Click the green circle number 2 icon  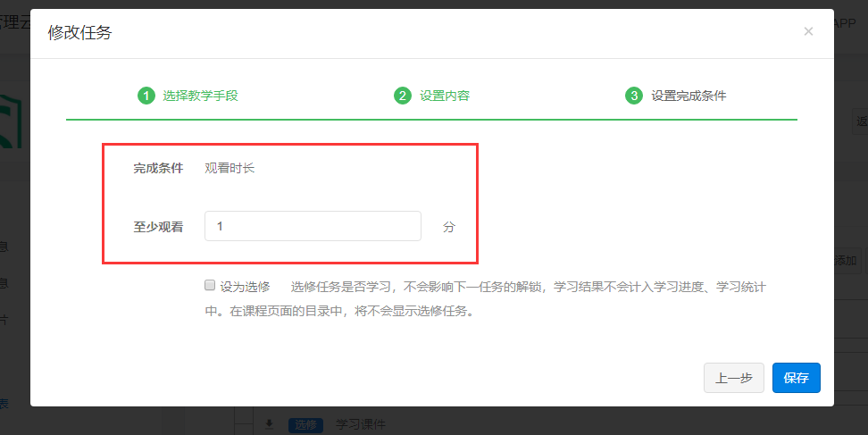[403, 96]
